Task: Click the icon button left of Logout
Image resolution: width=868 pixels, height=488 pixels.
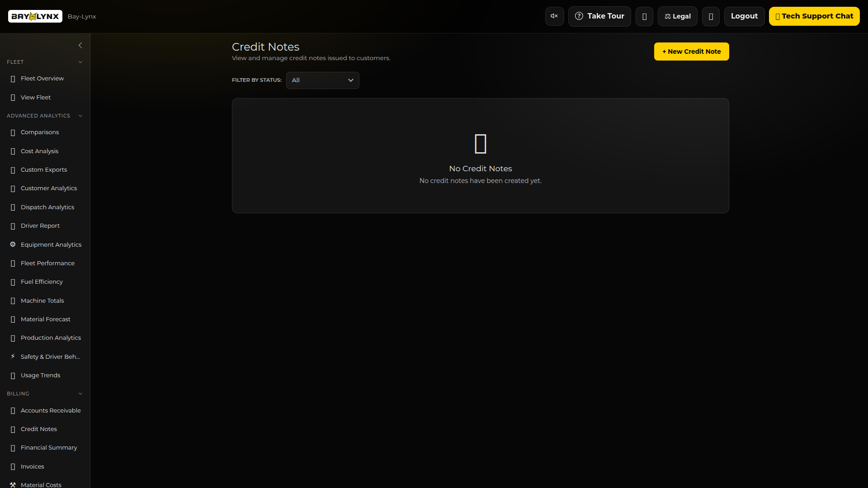Action: click(711, 16)
